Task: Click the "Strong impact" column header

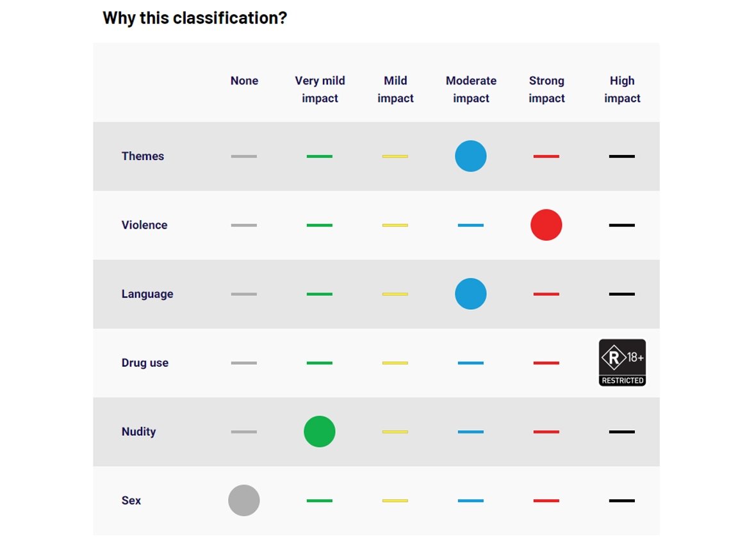Action: click(x=546, y=90)
